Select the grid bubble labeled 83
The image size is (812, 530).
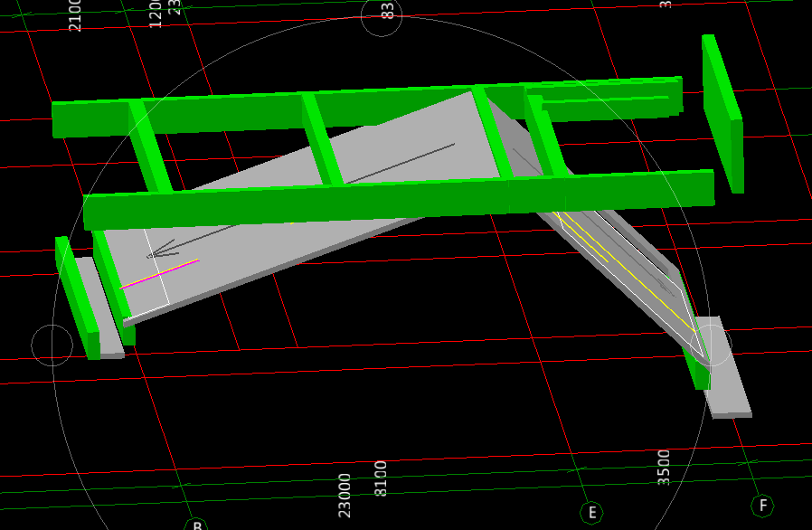coord(382,16)
